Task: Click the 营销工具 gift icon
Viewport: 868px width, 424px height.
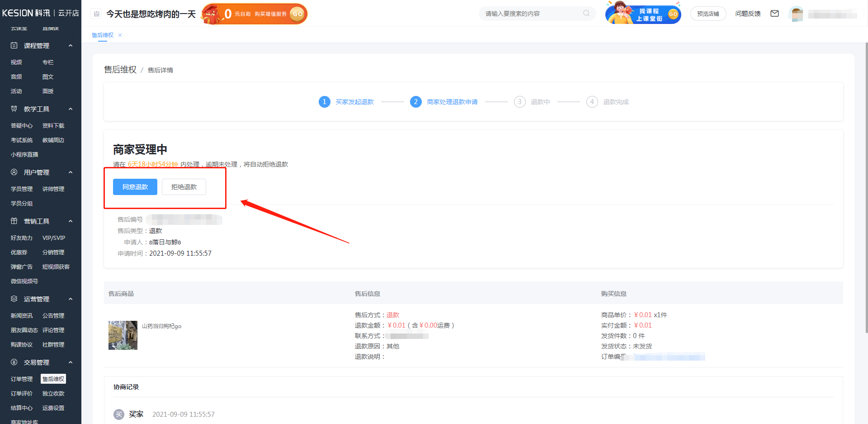Action: (x=14, y=221)
